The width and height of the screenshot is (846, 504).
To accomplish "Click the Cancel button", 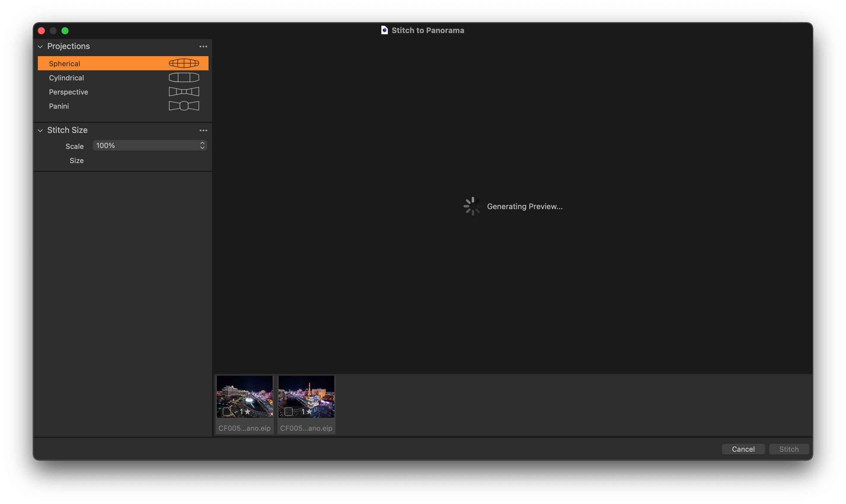I will click(x=743, y=449).
